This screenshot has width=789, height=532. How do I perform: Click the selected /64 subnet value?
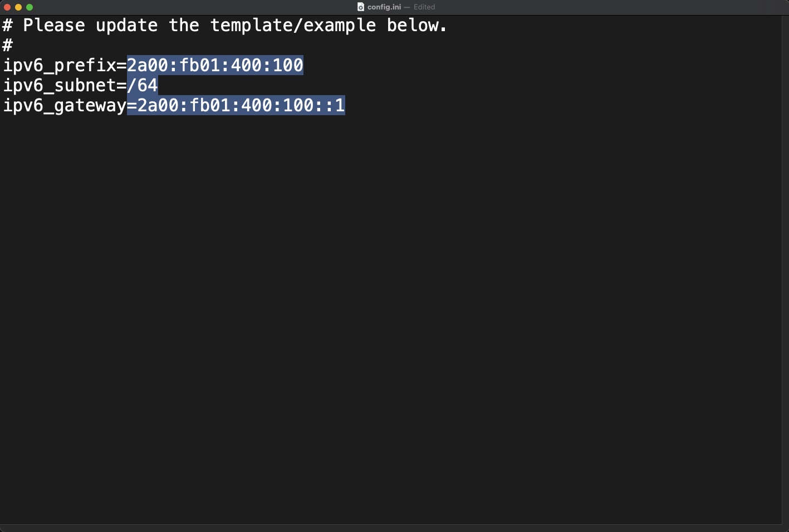143,86
